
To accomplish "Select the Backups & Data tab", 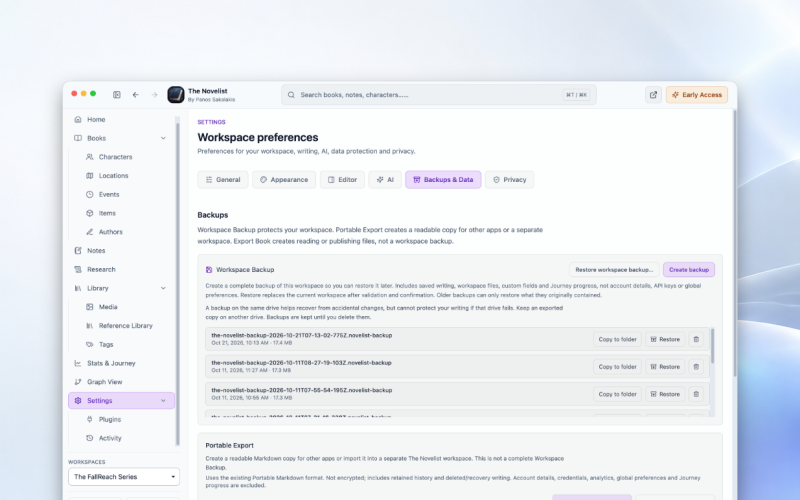I will (x=443, y=180).
